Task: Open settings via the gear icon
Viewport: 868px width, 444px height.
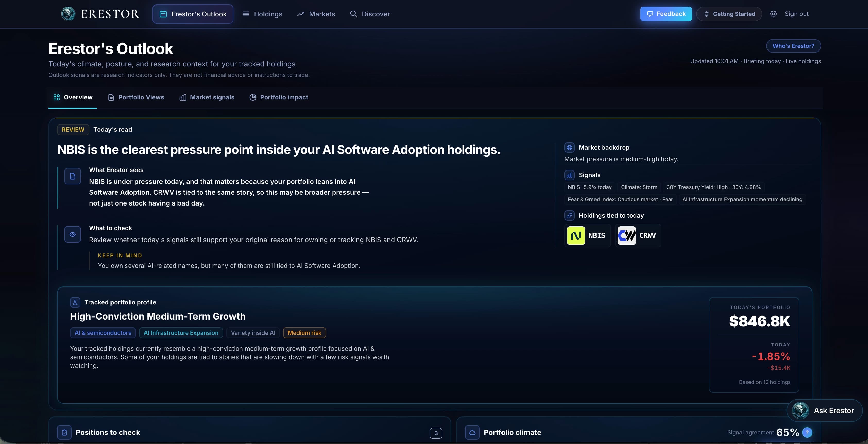Action: [773, 14]
